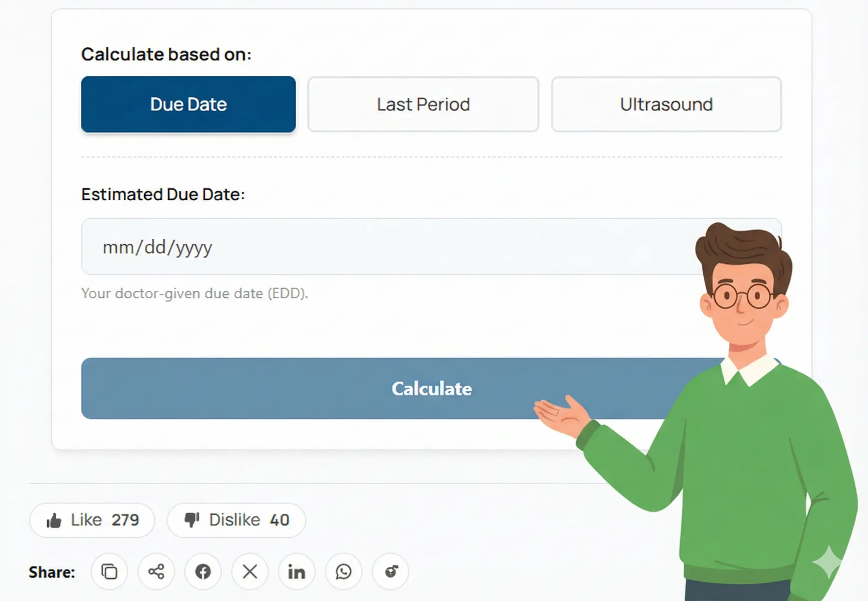This screenshot has height=601, width=868.
Task: Copy the calculator link using the copy icon
Action: [109, 572]
